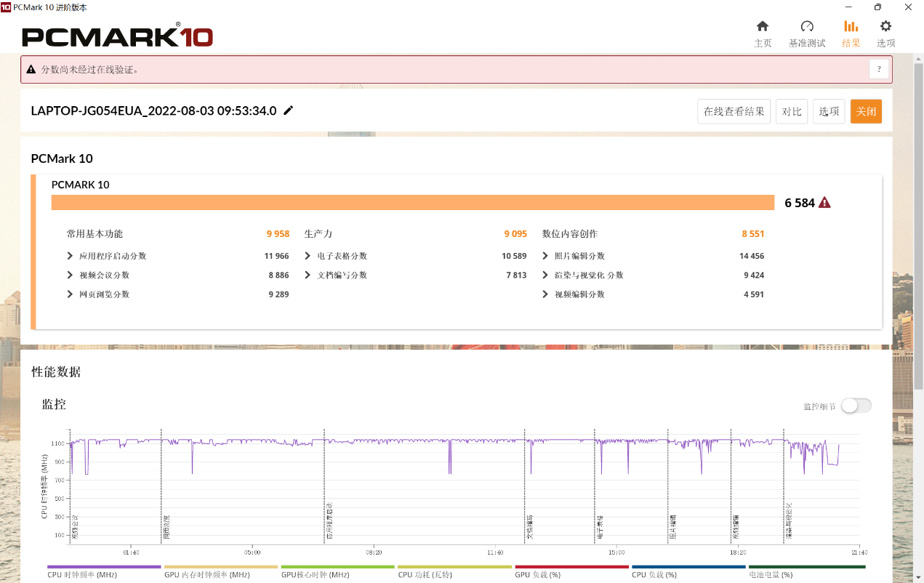This screenshot has height=583, width=924.
Task: Open the 结果 results chart icon
Action: point(851,26)
